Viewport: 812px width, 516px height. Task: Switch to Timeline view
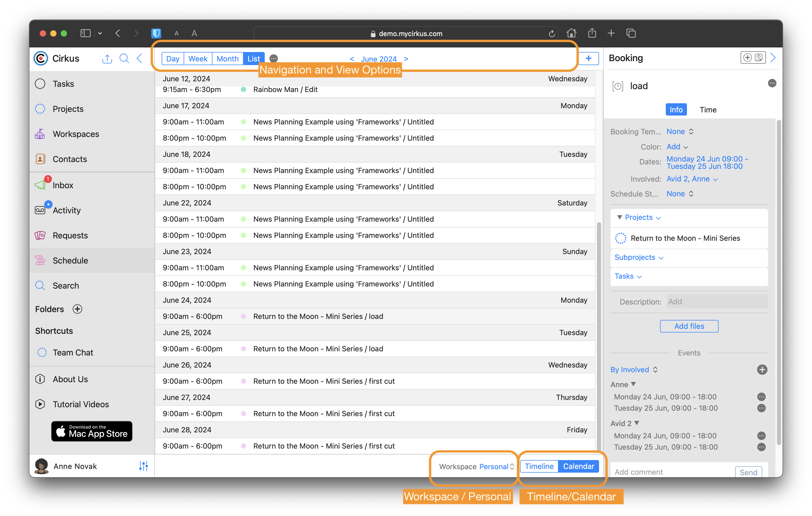(x=539, y=466)
